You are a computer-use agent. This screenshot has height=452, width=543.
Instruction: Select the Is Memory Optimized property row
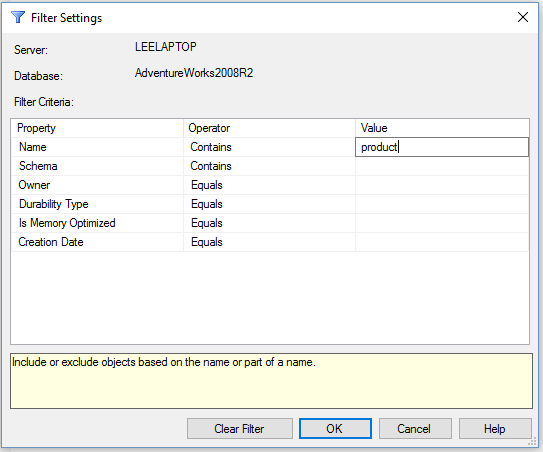click(x=97, y=223)
